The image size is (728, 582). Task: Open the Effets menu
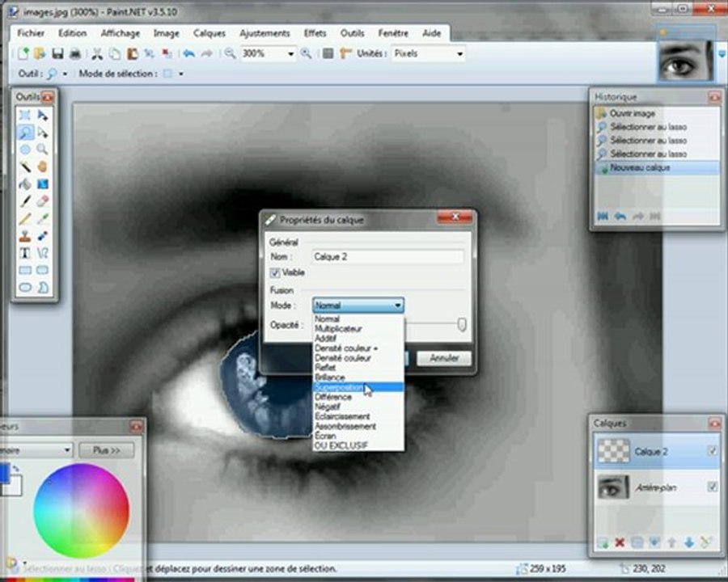tap(315, 33)
